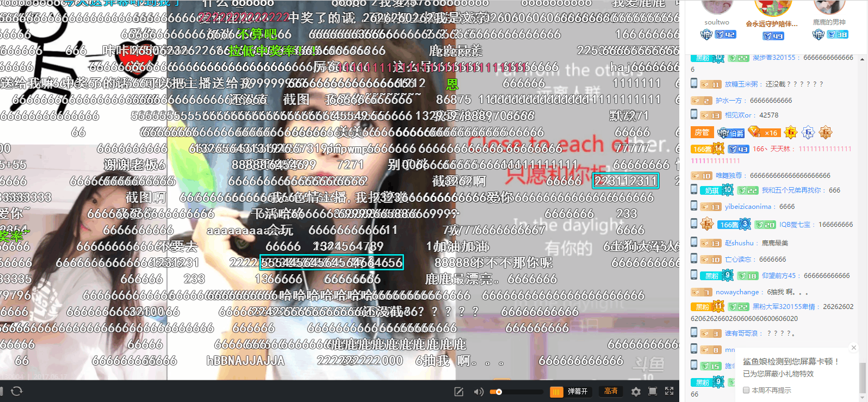Click username 鹿鹿的男神 in the ranking
868x402 pixels.
[x=829, y=22]
